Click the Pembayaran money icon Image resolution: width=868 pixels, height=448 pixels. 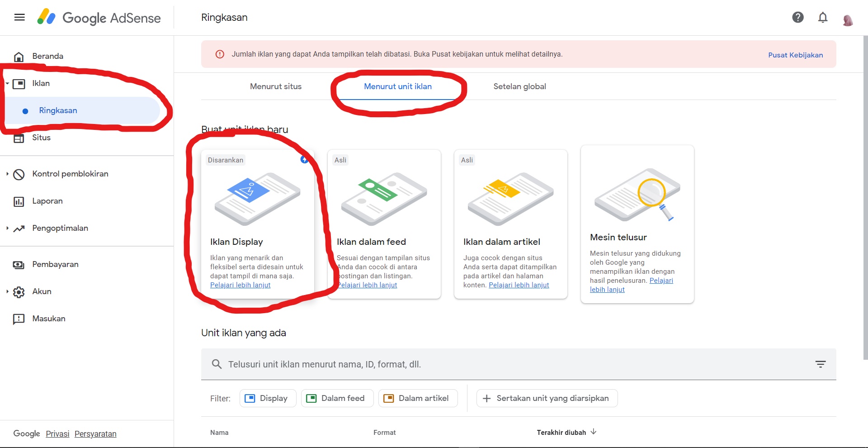tap(19, 265)
